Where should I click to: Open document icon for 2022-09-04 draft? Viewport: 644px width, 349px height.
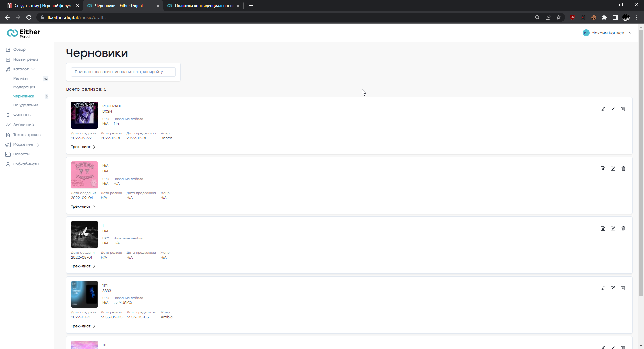tap(603, 169)
